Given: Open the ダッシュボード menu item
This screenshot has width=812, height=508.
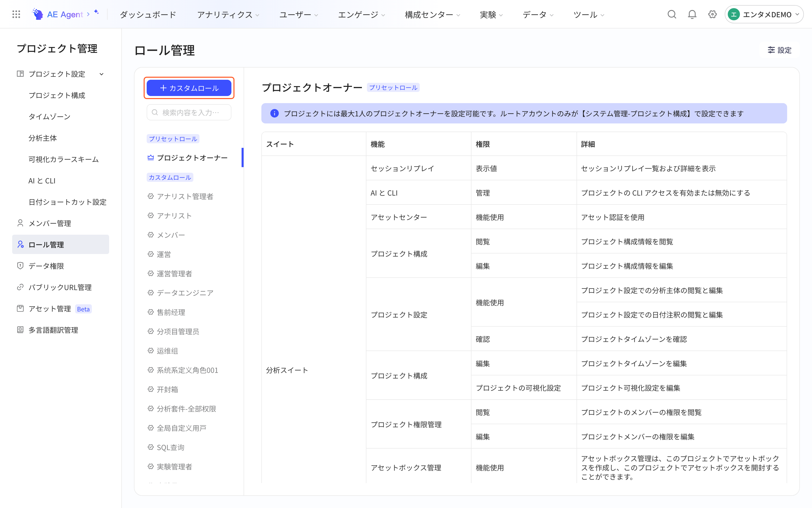Looking at the screenshot, I should pyautogui.click(x=148, y=14).
